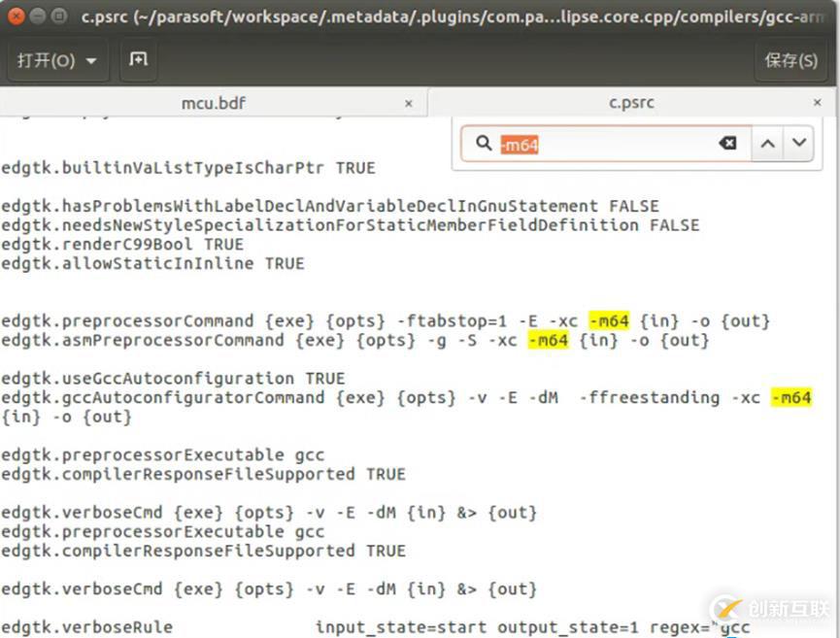Screen dimensions: 840x638
Task: Click -ffreestanding in gccAutoconfiguratorCommand line
Action: coord(650,397)
